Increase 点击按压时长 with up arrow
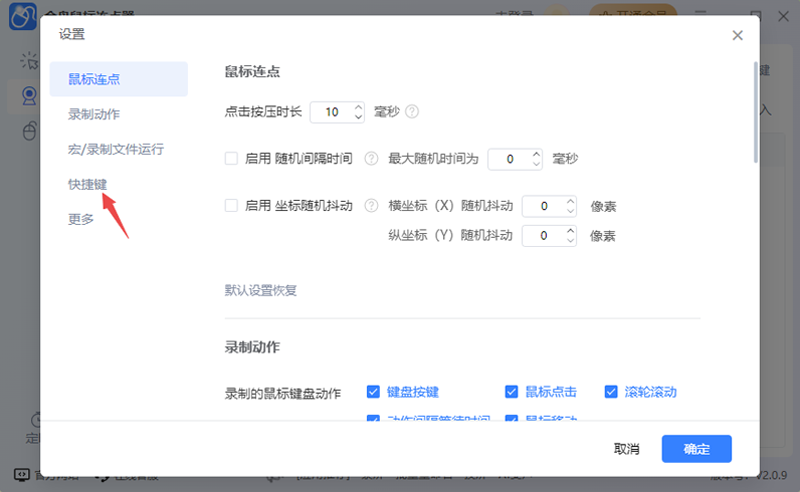800x492 pixels. (359, 107)
